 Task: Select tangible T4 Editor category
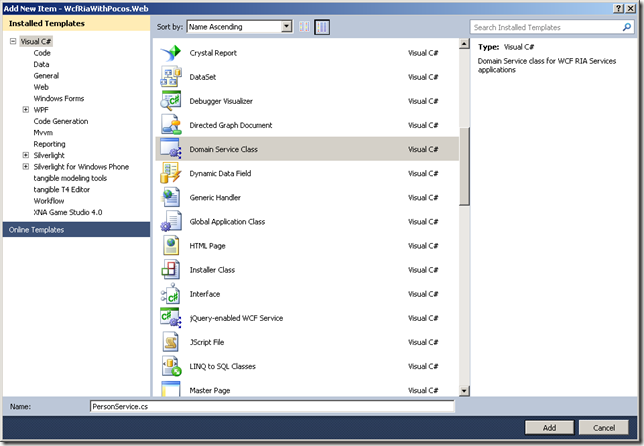pos(62,189)
